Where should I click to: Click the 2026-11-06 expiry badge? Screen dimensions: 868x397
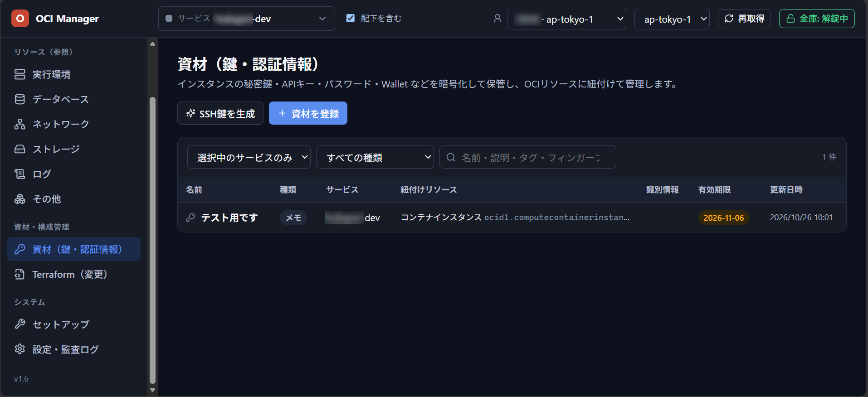724,218
